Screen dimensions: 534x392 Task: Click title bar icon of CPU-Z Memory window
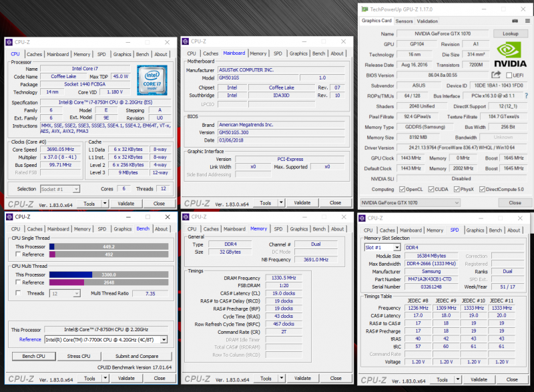coord(186,216)
